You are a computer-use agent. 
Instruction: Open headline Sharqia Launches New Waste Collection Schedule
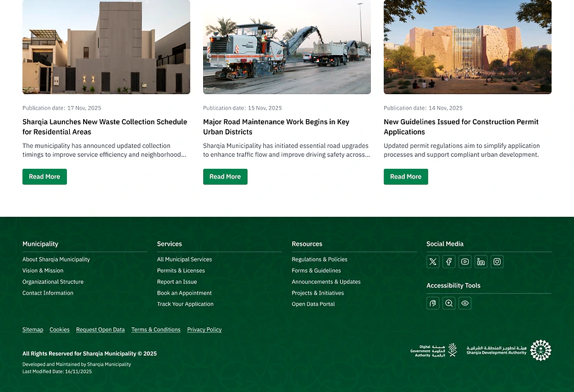coord(105,126)
